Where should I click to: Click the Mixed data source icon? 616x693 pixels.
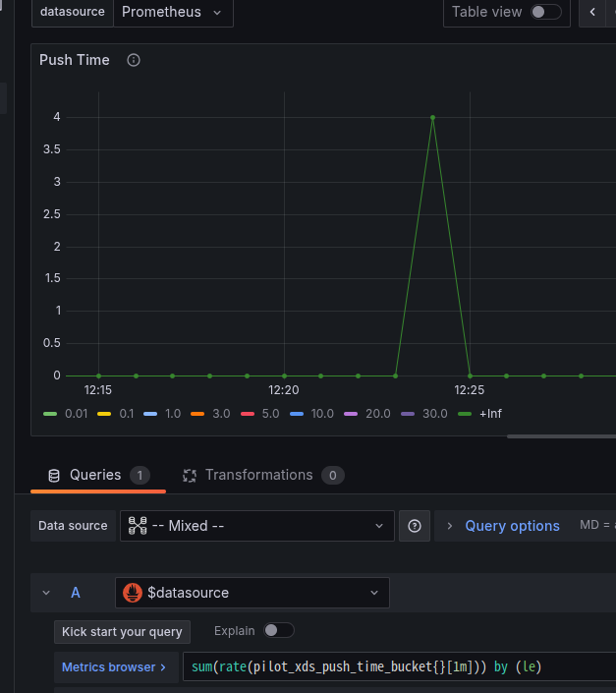138,526
